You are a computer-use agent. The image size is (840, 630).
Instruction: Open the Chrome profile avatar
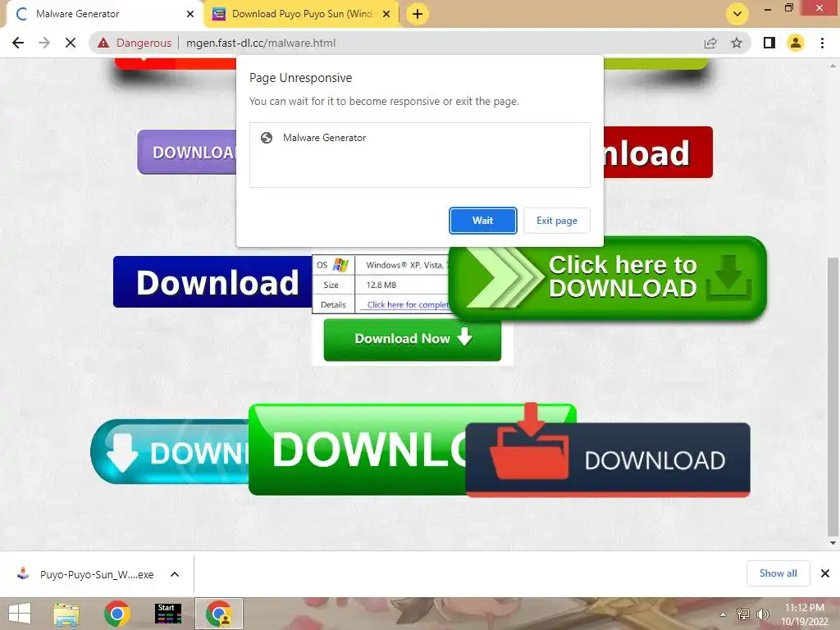tap(796, 43)
